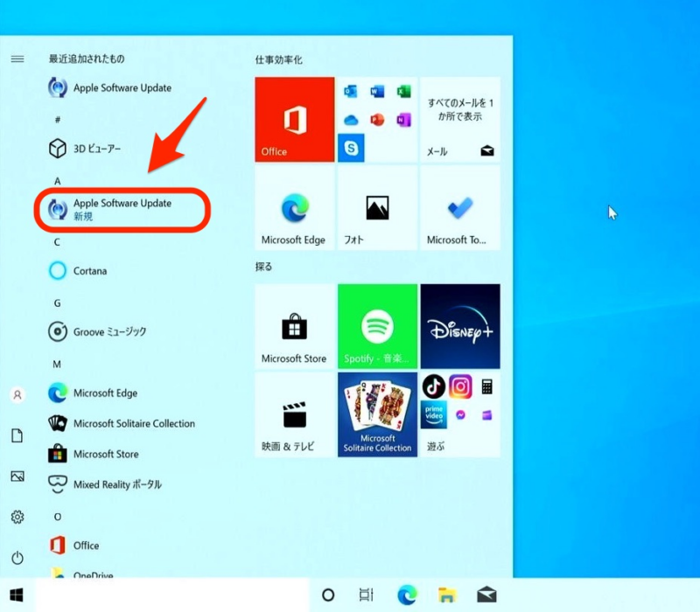Open Prime Video in the 遊ぶ folder
700x612 pixels.
(x=433, y=414)
